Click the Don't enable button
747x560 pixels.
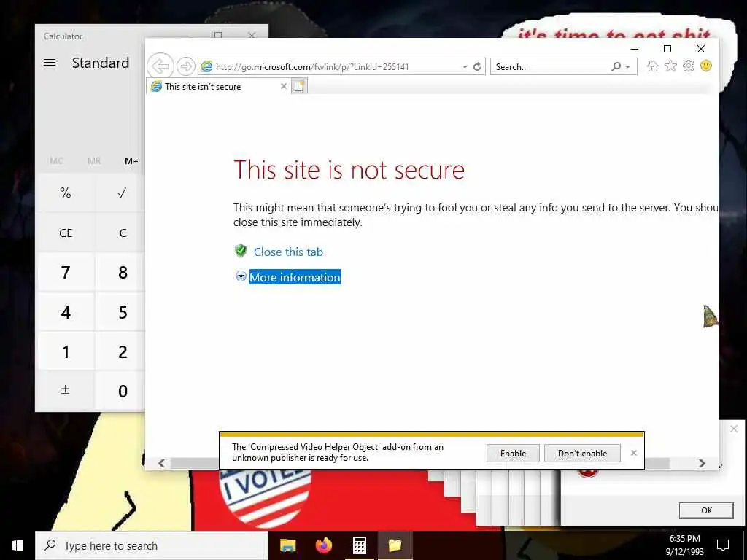[x=582, y=454]
